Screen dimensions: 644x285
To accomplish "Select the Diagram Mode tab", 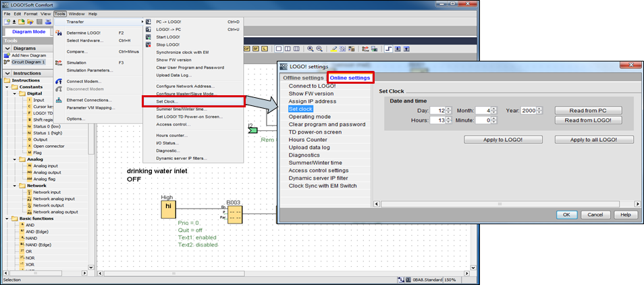I will tap(29, 32).
